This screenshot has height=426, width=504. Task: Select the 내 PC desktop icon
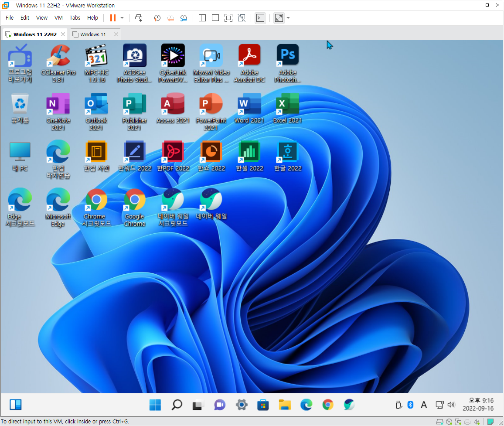[20, 156]
